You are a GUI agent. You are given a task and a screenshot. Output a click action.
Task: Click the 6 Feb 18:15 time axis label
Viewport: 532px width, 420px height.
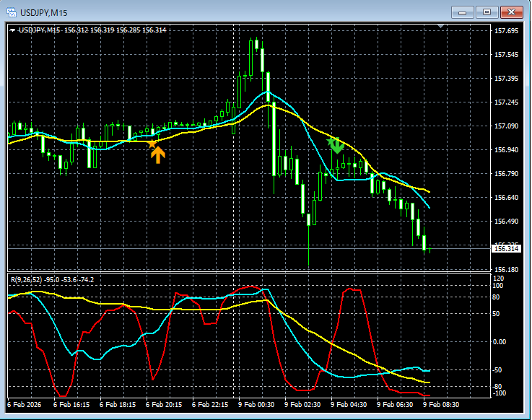pyautogui.click(x=118, y=405)
